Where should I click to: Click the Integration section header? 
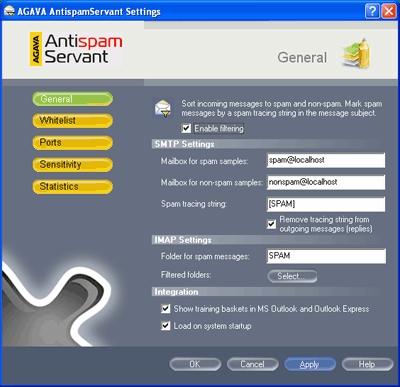coord(176,292)
